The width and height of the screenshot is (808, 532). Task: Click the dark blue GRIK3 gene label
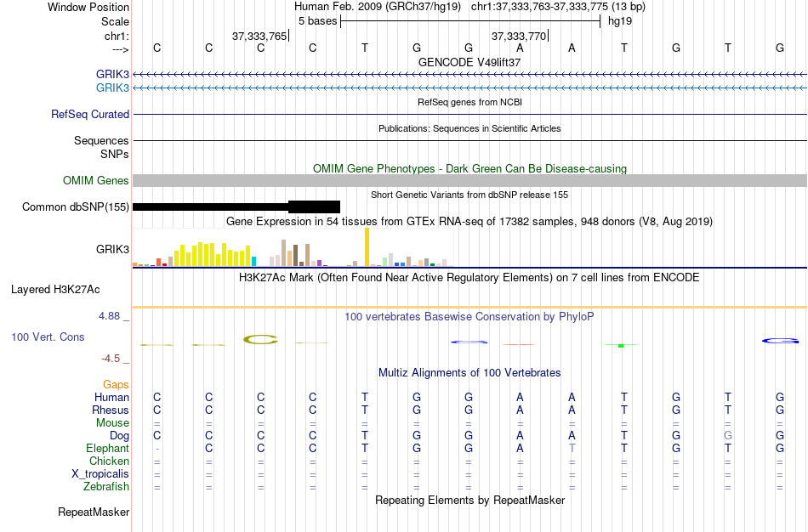point(112,74)
